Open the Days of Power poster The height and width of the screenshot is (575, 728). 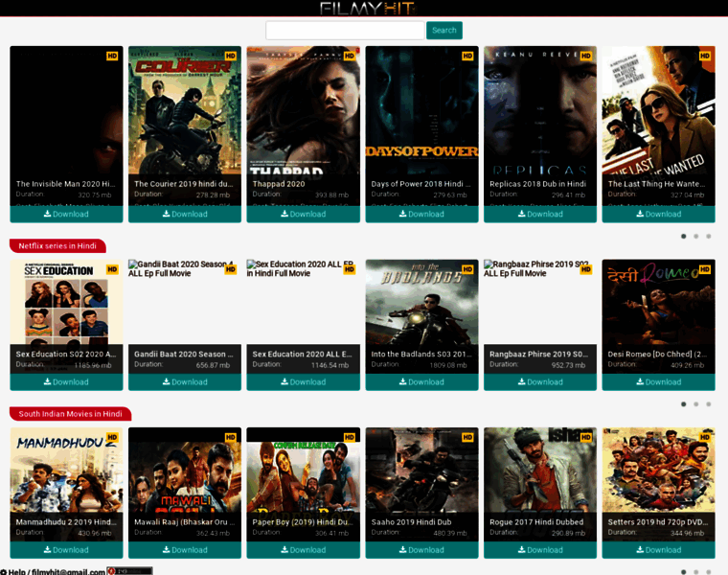coord(421,110)
